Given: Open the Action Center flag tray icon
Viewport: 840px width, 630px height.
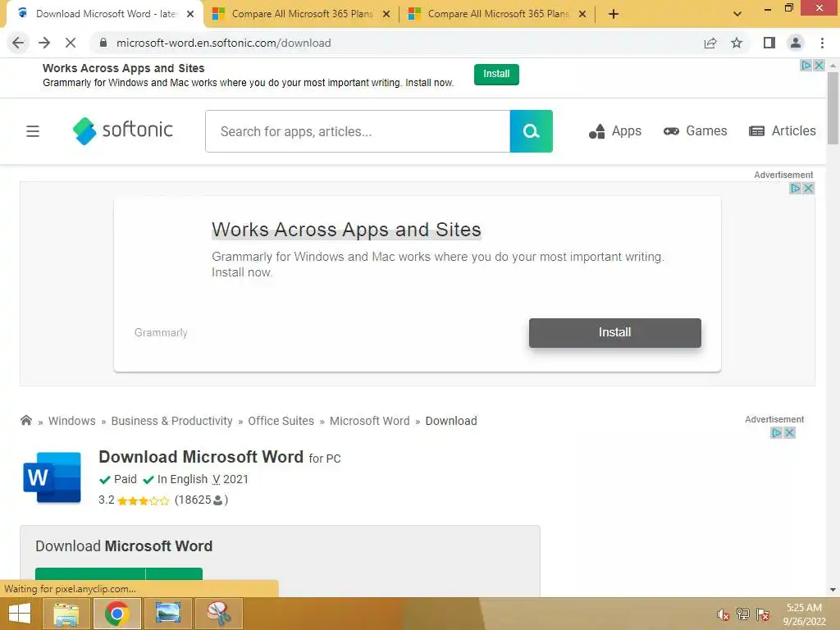Looking at the screenshot, I should pos(763,614).
